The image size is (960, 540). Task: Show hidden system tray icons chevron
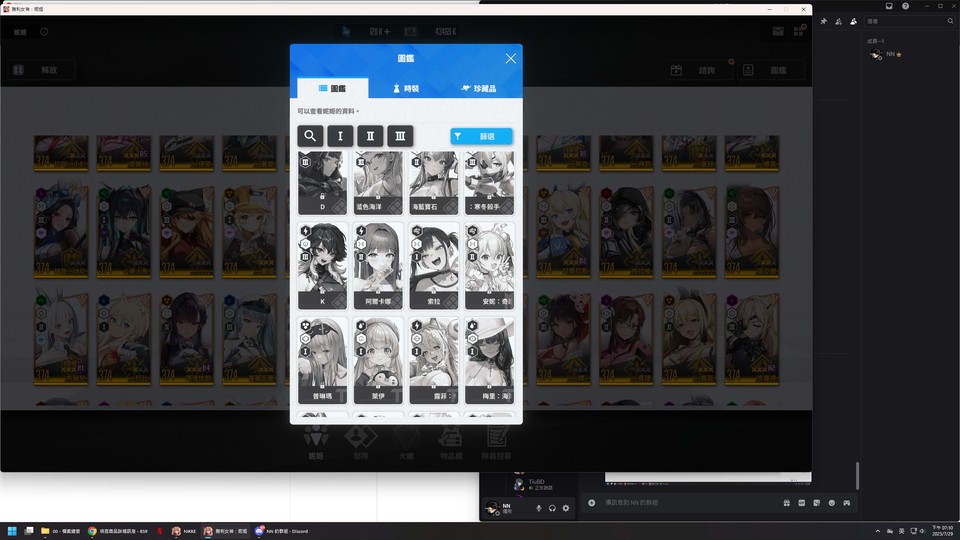[x=877, y=531]
